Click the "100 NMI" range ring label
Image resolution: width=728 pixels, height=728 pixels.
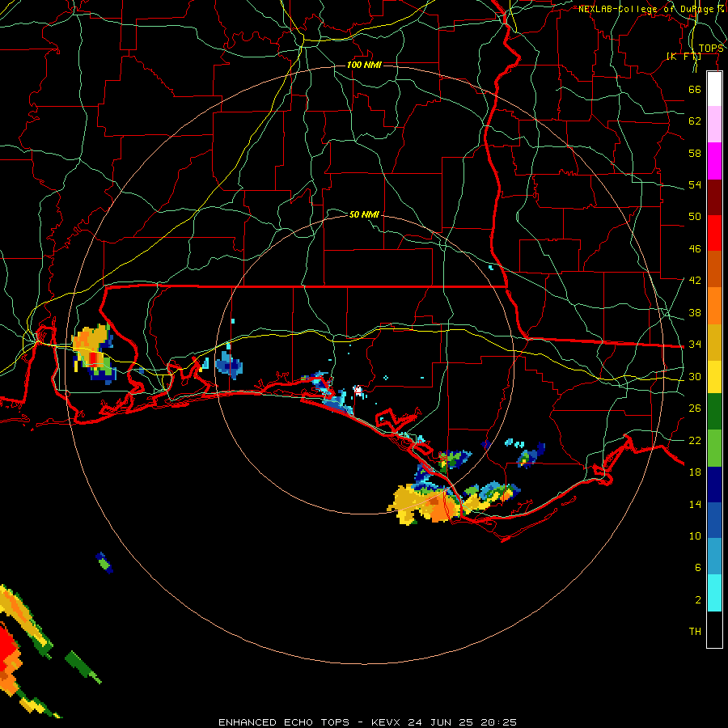364,65
